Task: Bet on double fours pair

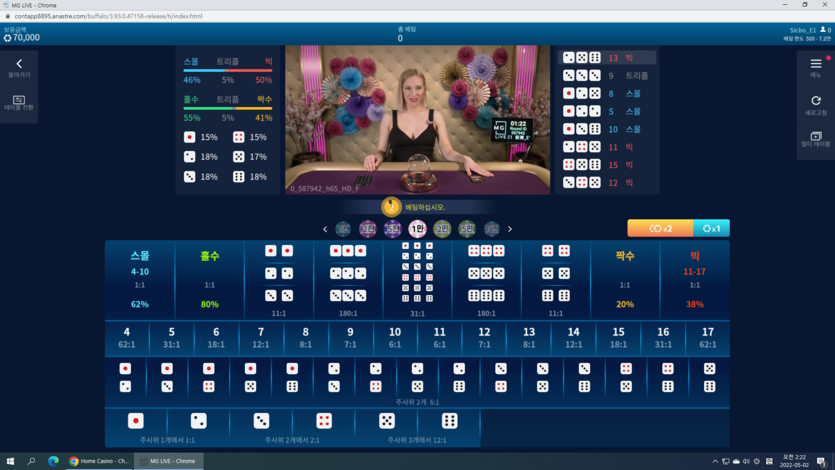Action: (555, 251)
